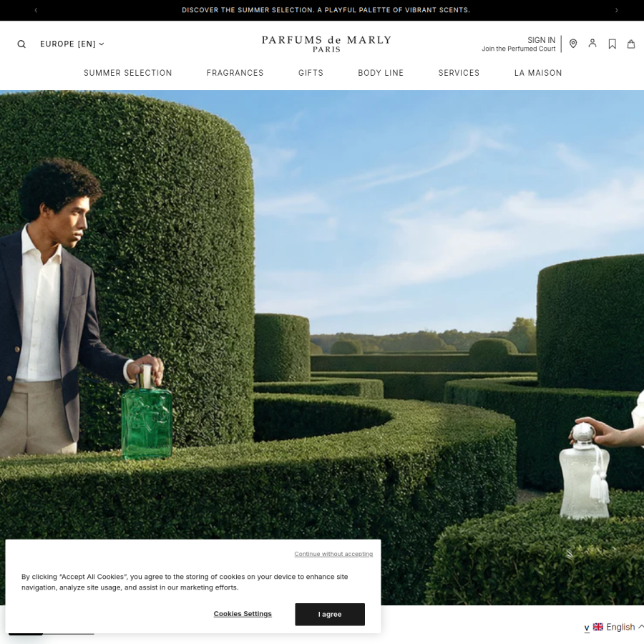The height and width of the screenshot is (644, 644).
Task: Open the store locator pin icon
Action: (x=573, y=44)
